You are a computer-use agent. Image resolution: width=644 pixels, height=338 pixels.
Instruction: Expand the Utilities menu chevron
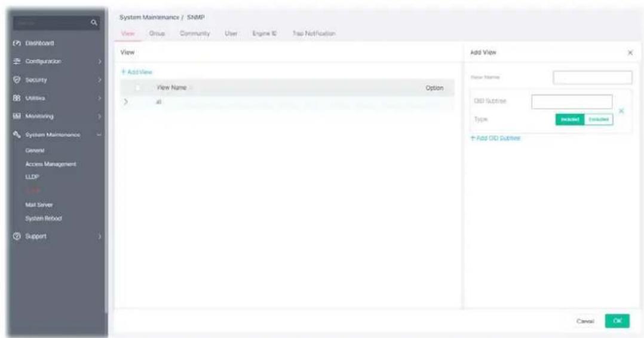tap(99, 98)
